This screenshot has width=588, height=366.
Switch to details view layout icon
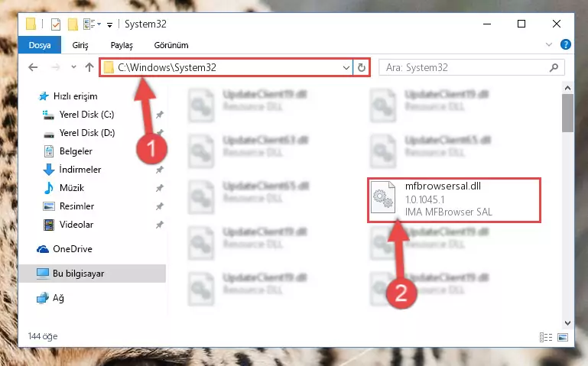tap(546, 337)
